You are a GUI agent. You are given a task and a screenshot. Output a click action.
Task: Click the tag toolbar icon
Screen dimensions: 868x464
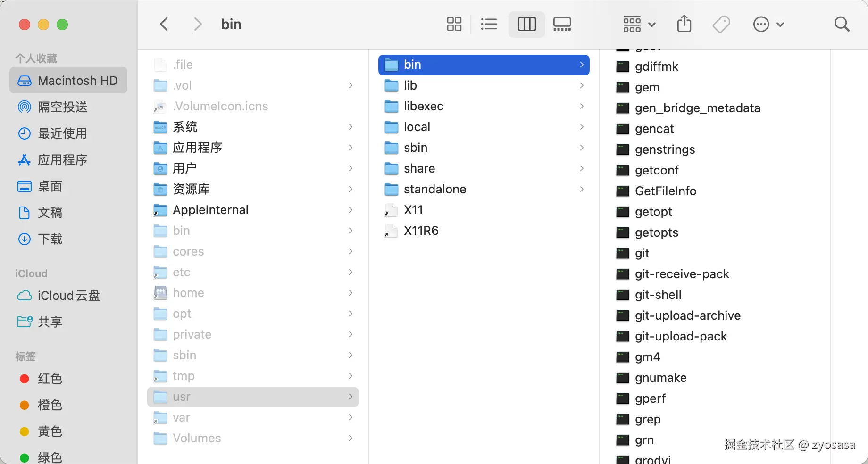(x=721, y=24)
